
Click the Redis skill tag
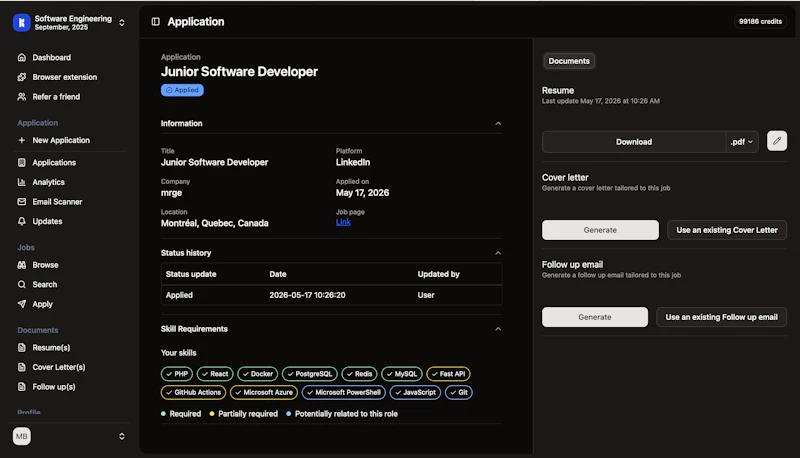coord(359,374)
